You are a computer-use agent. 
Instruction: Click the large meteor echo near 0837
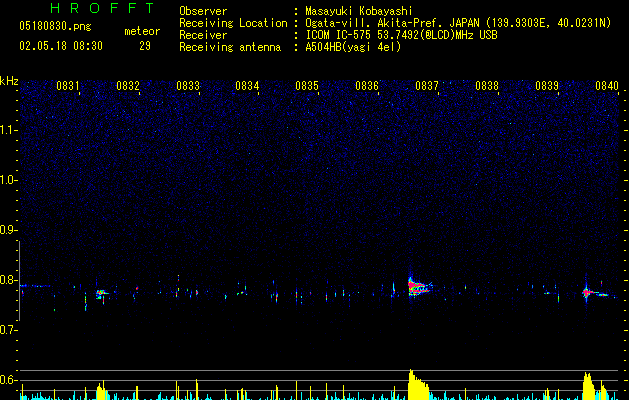[419, 286]
